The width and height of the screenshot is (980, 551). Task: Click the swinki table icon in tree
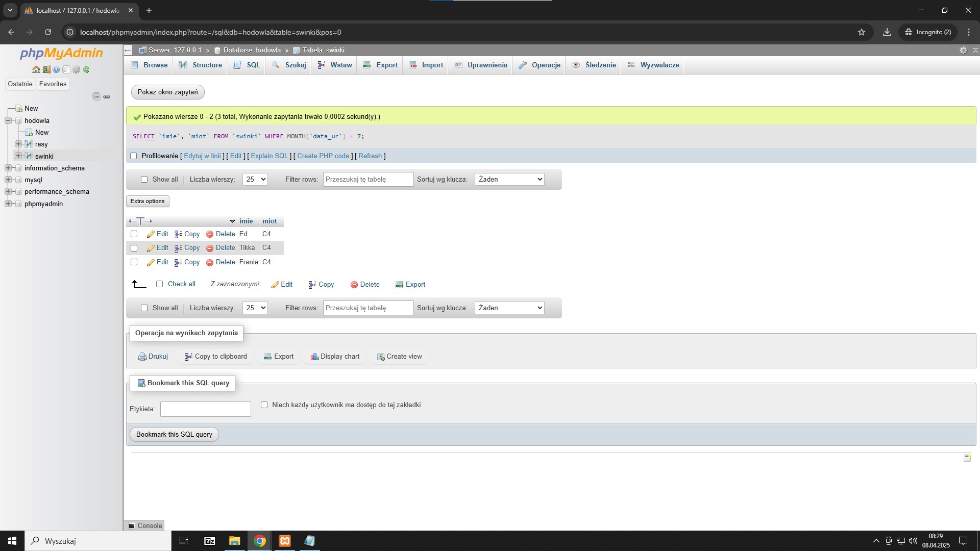coord(29,156)
